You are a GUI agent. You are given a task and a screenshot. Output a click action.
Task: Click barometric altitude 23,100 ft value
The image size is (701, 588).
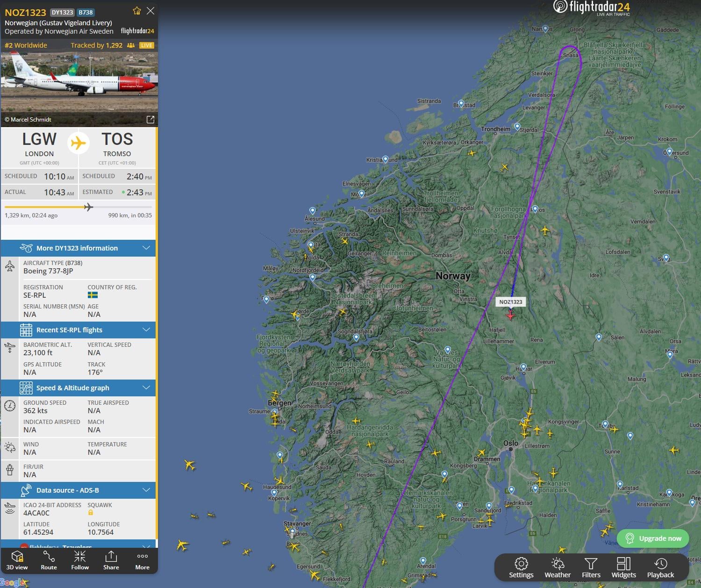38,353
